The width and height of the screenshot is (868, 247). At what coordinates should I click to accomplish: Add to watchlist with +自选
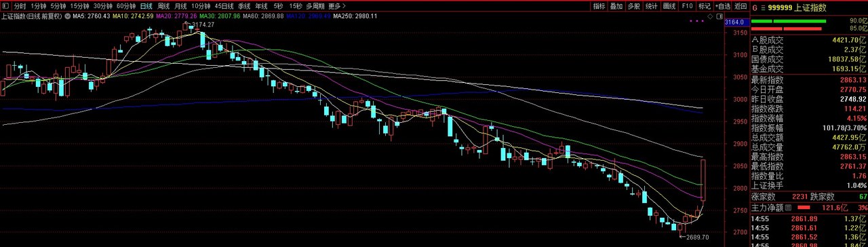722,6
